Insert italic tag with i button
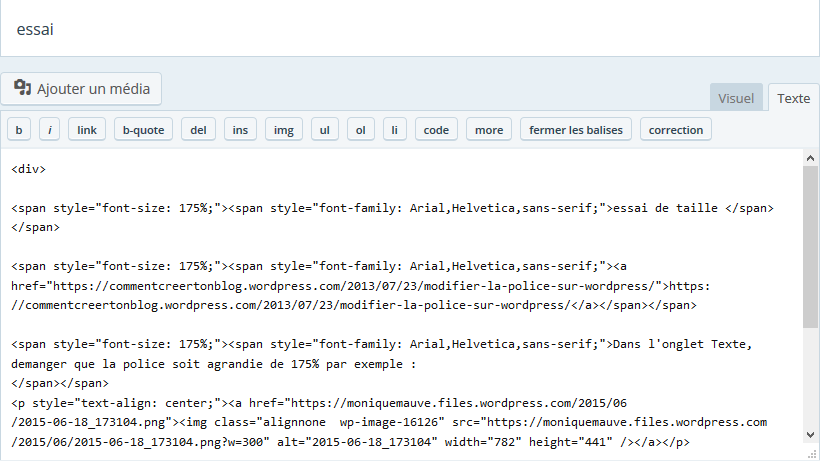The width and height of the screenshot is (820, 461). [50, 130]
